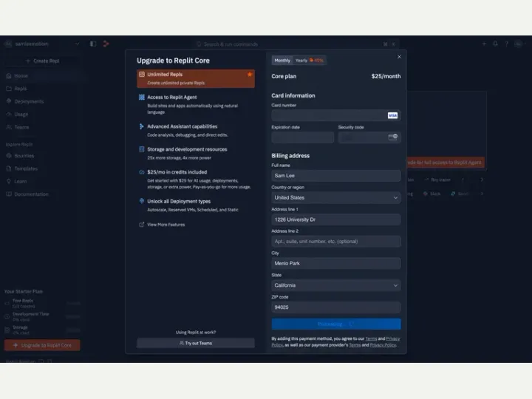The image size is (532, 399).
Task: Focus the Security code field
Action: pyautogui.click(x=369, y=137)
